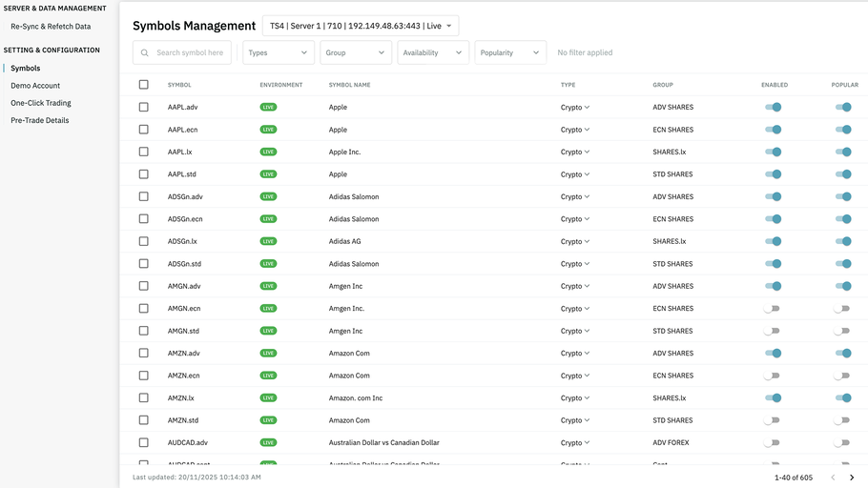Turn off Popular for ADSGn.std
Viewport: 868px width, 488px height.
pyautogui.click(x=843, y=264)
